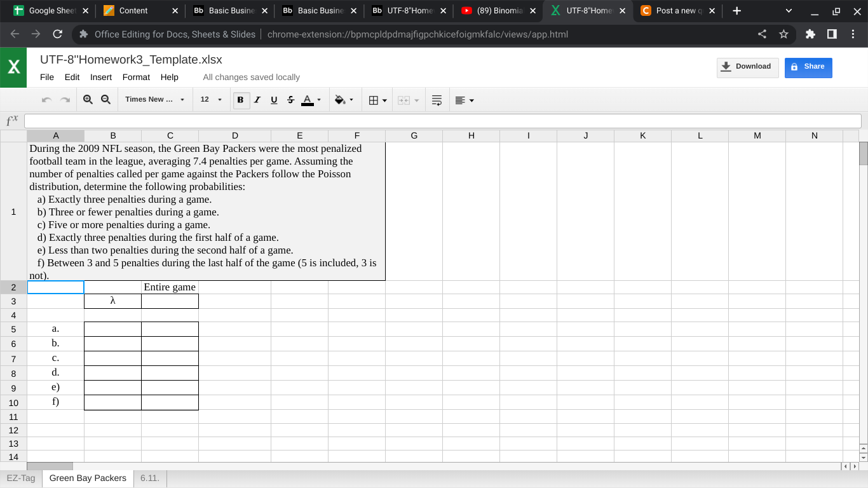Screen dimensions: 868x488
Task: Select the Green Bay Packers sheet tab
Action: [88, 478]
